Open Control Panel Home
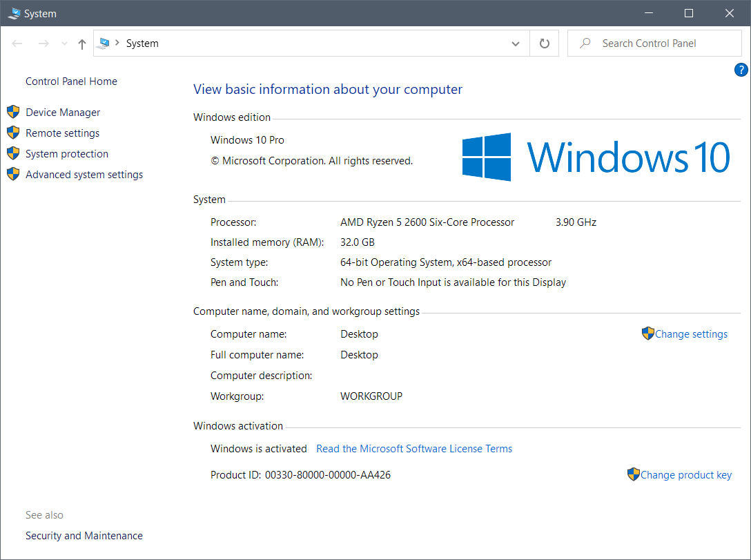This screenshot has width=751, height=560. [71, 81]
